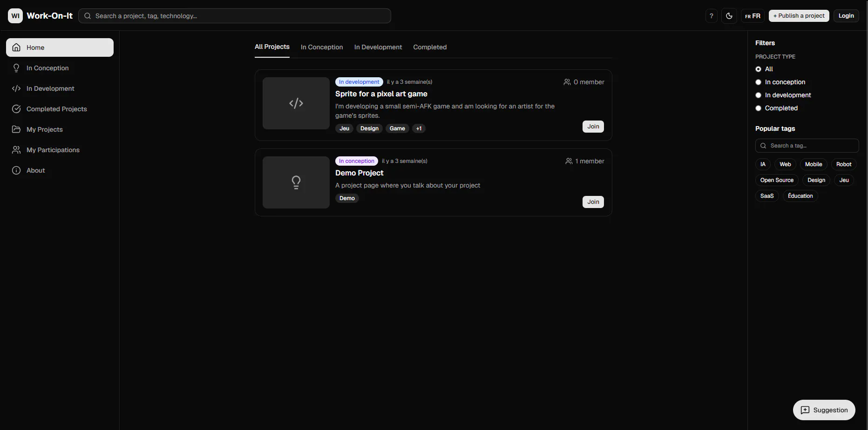Click the lightbulb thumbnail of Demo Project
868x430 pixels.
click(296, 182)
